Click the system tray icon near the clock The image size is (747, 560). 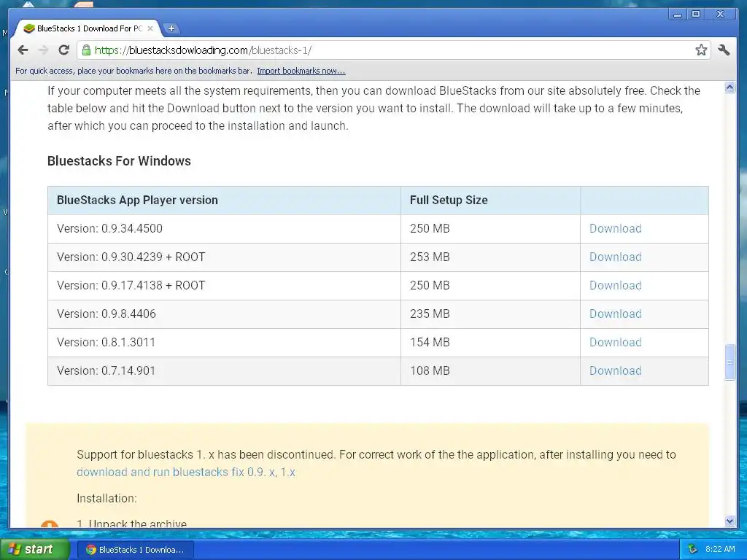tap(692, 550)
